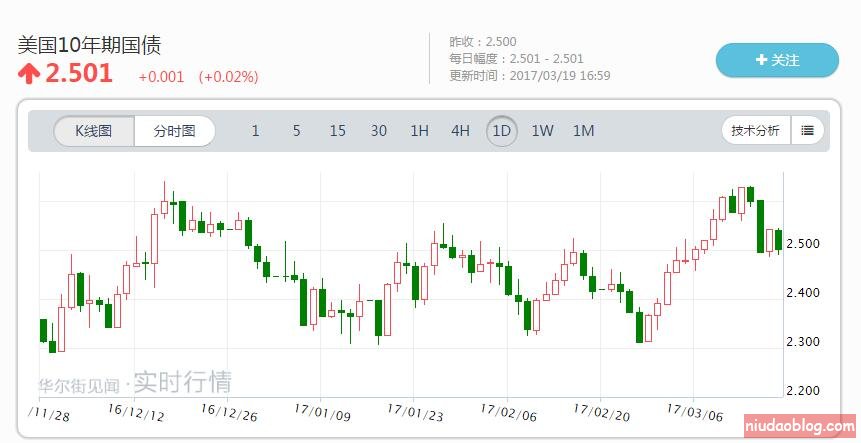The image size is (861, 443).
Task: Select the 1H interval
Action: click(420, 131)
